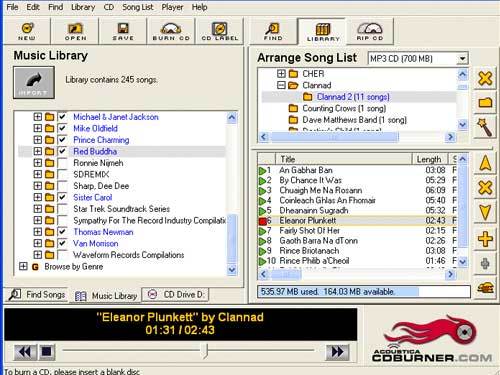
Task: Open the Player menu
Action: (172, 7)
